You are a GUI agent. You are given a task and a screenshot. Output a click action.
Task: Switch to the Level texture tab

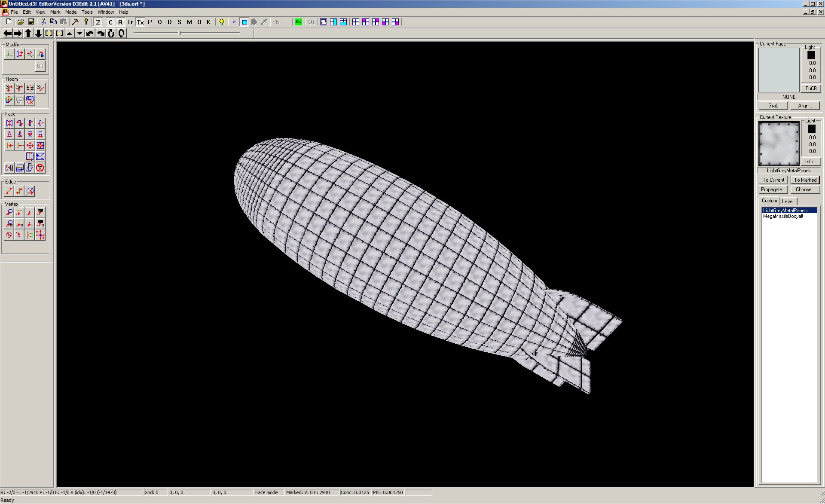click(788, 201)
